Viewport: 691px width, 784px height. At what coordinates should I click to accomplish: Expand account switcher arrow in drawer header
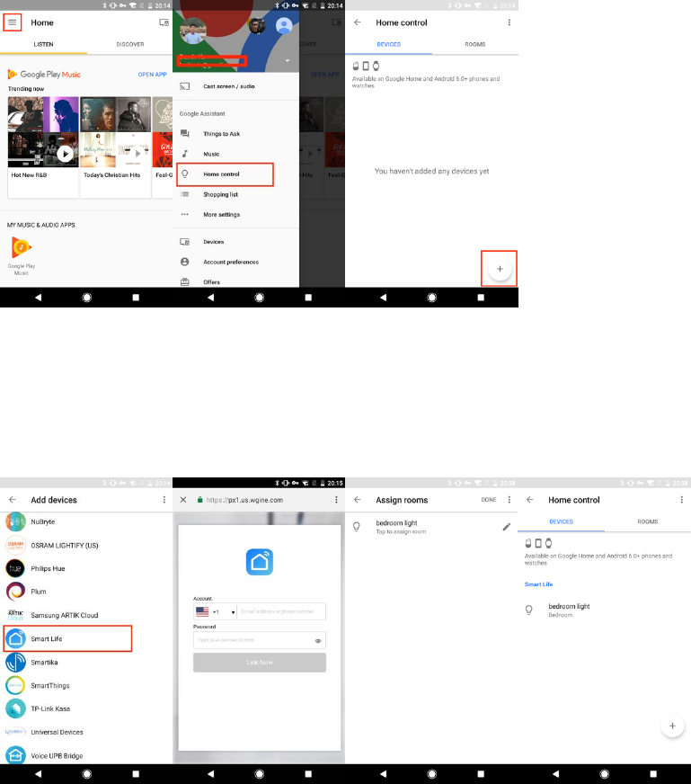click(x=288, y=61)
